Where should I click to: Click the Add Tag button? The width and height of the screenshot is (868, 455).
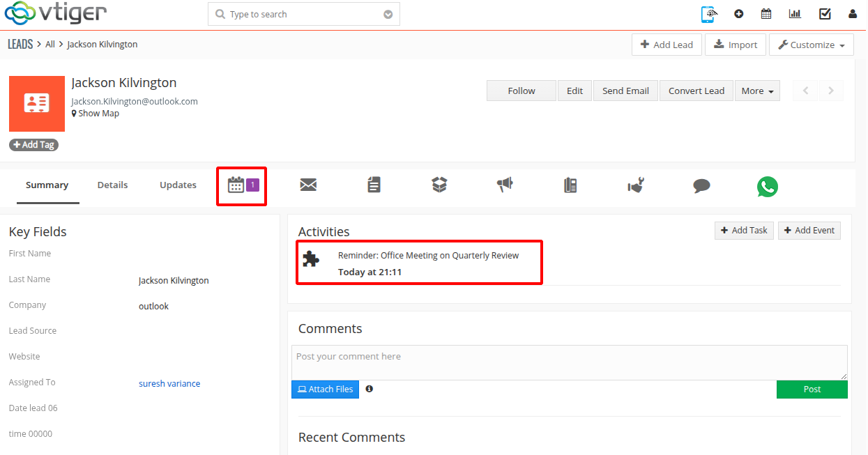pyautogui.click(x=33, y=145)
